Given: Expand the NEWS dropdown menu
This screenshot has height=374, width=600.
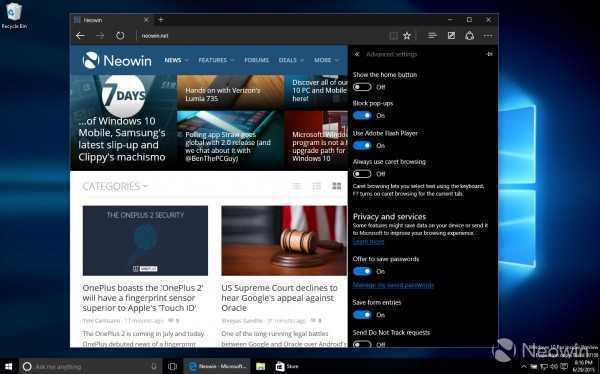Looking at the screenshot, I should (176, 60).
